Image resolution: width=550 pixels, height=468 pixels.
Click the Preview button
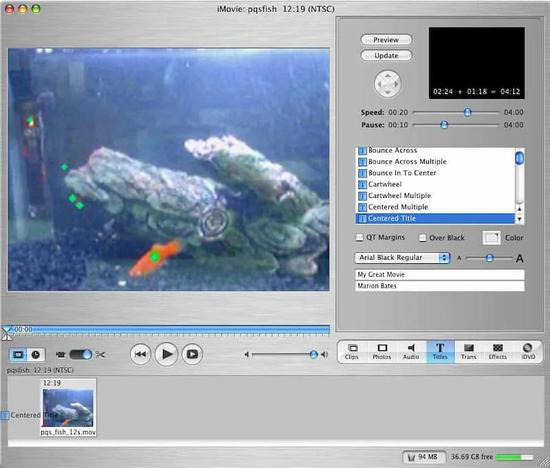pos(386,40)
